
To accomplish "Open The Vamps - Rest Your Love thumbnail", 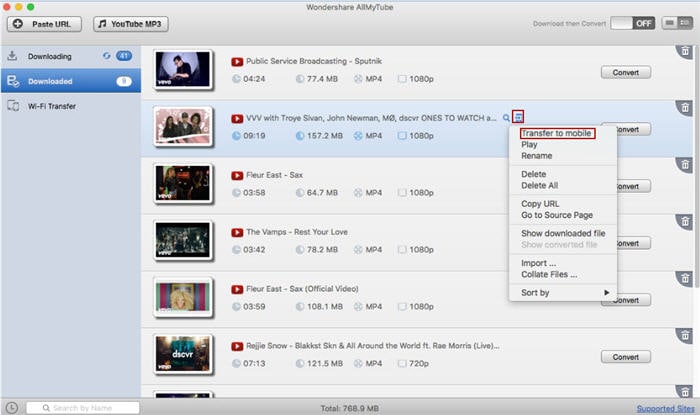I will click(183, 240).
